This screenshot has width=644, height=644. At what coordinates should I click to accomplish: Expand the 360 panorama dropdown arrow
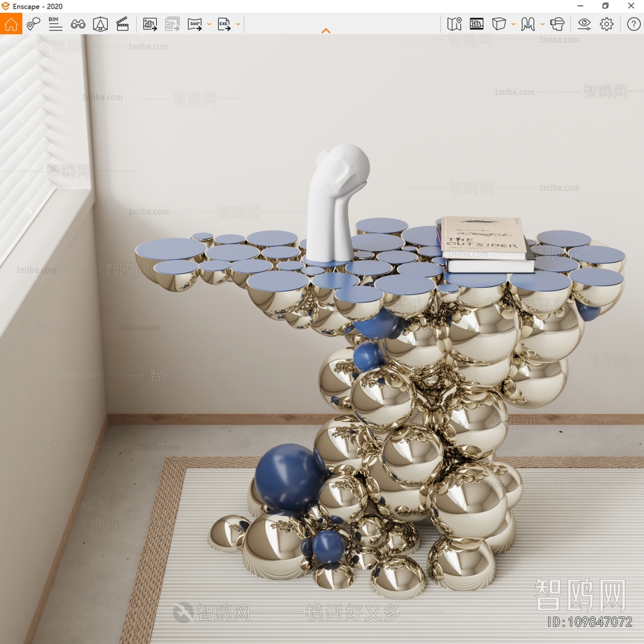click(209, 24)
